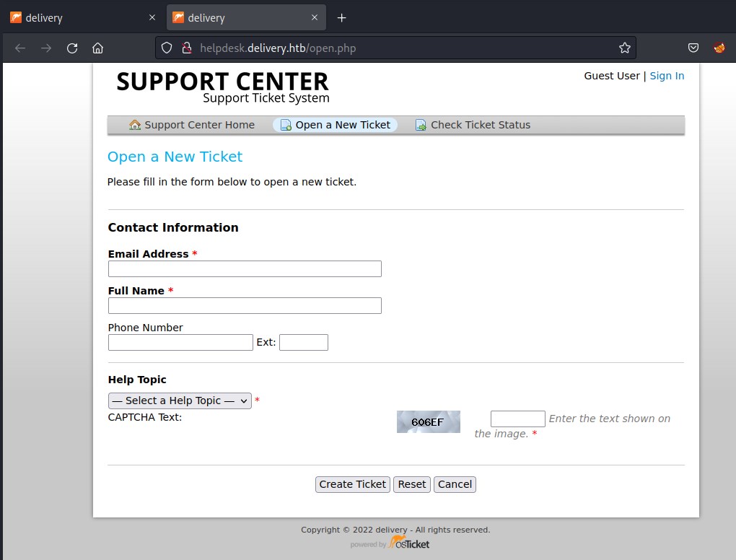Click the phone Ext field
The image size is (736, 560).
point(303,342)
